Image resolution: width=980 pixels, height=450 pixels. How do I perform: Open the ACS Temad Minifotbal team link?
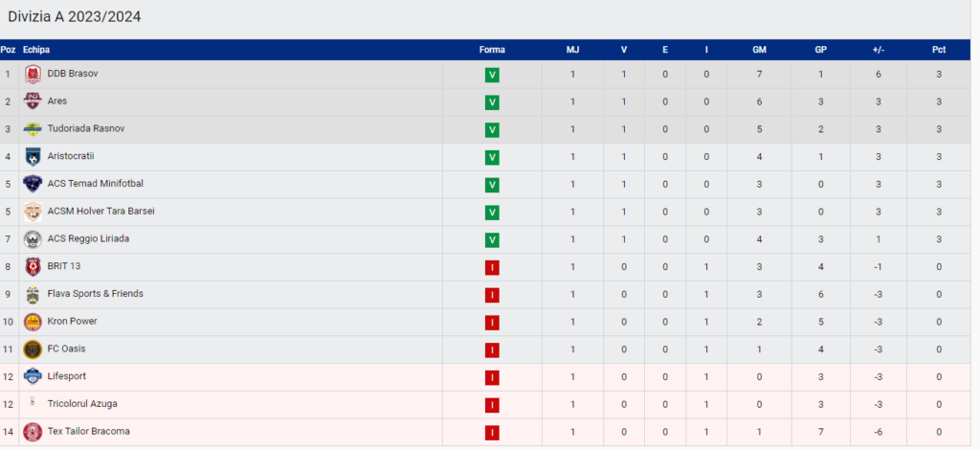pos(95,184)
